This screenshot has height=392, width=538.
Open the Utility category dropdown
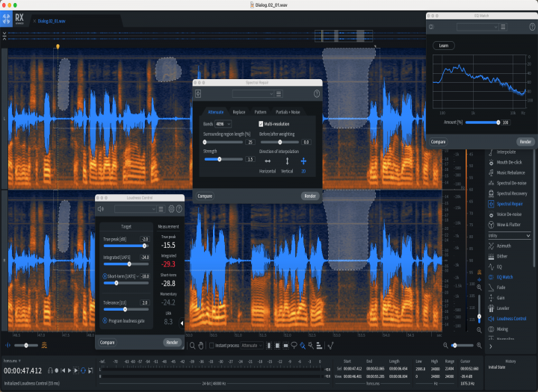point(509,236)
